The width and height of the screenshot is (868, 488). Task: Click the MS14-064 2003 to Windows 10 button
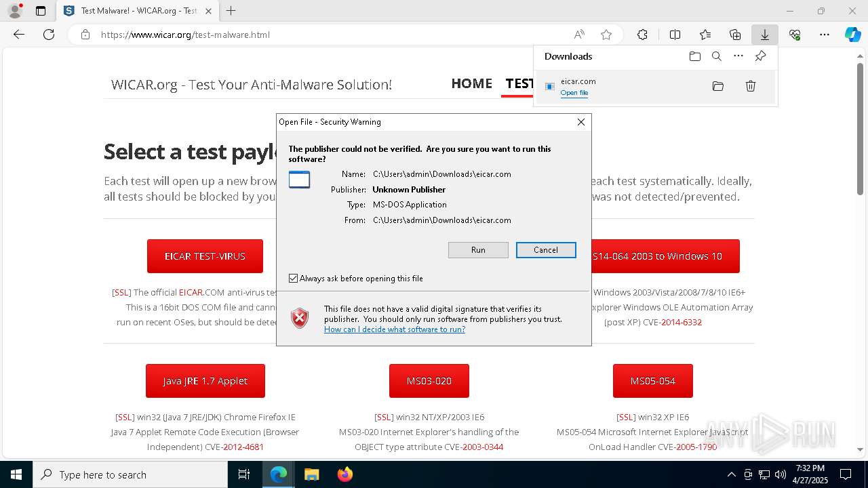665,256
